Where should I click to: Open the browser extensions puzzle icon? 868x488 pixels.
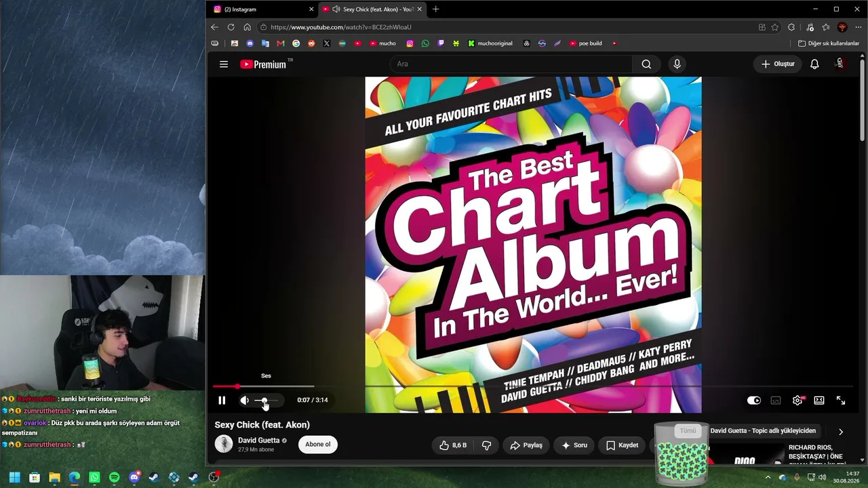click(x=791, y=27)
